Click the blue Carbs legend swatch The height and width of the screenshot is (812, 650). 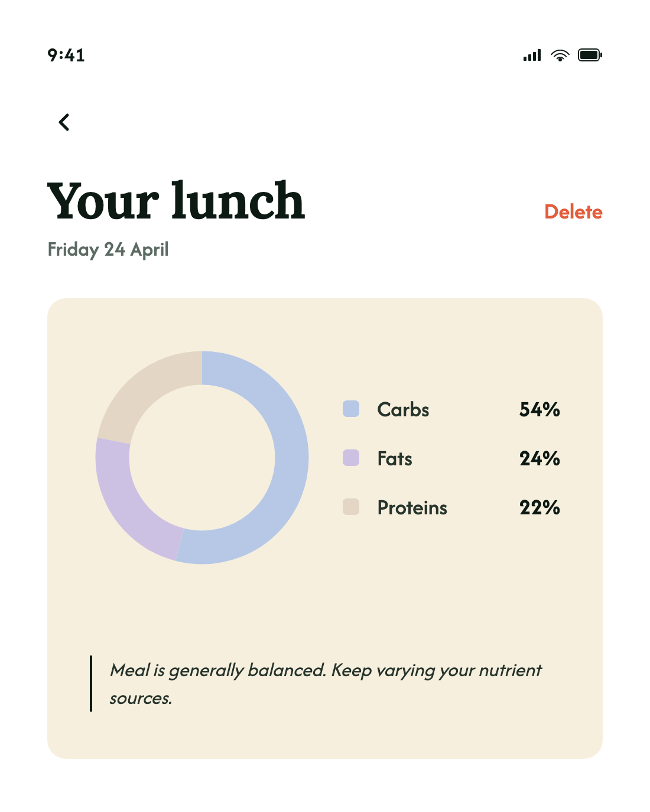pyautogui.click(x=351, y=409)
